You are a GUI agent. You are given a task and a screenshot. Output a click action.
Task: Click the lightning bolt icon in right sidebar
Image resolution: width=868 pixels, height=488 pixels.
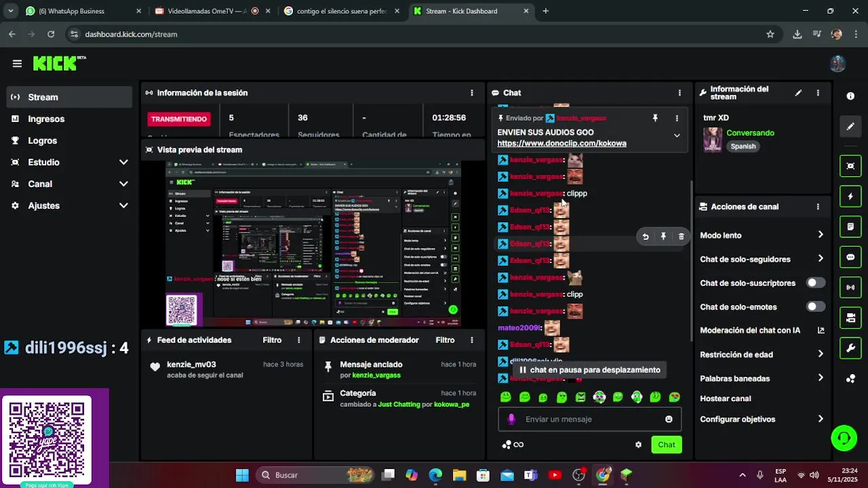pyautogui.click(x=850, y=197)
